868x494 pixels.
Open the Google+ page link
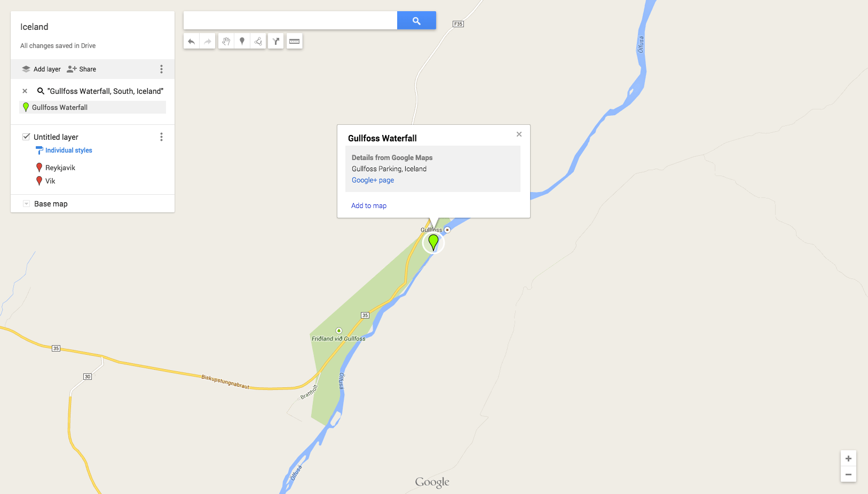pos(373,180)
